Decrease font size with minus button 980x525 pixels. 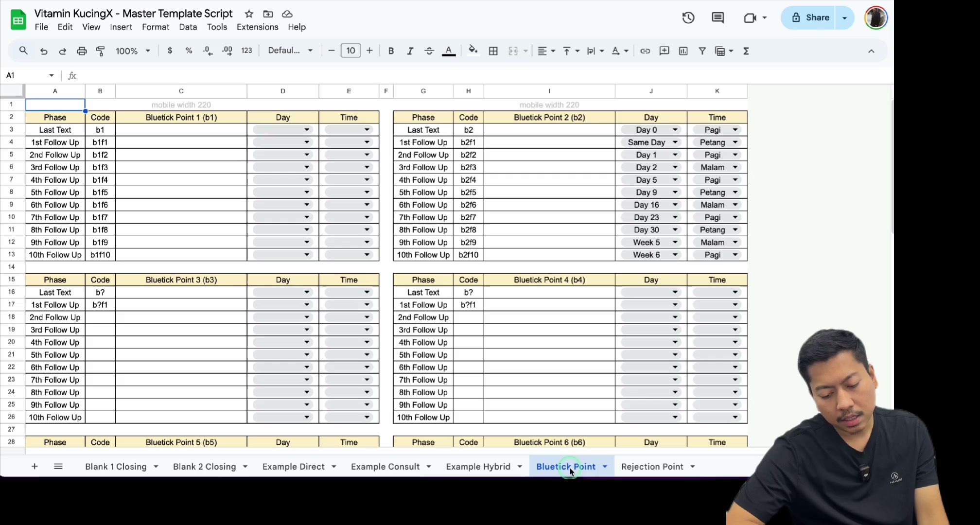click(332, 51)
